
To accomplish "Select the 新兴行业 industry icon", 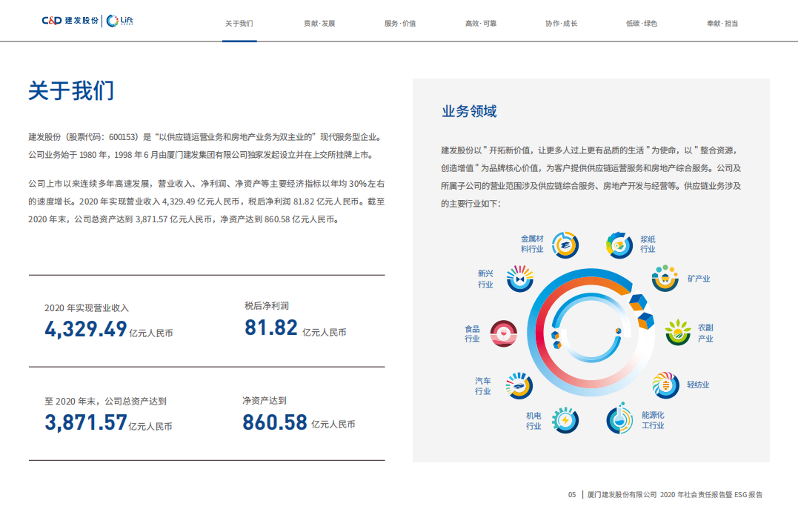I will coord(519,280).
